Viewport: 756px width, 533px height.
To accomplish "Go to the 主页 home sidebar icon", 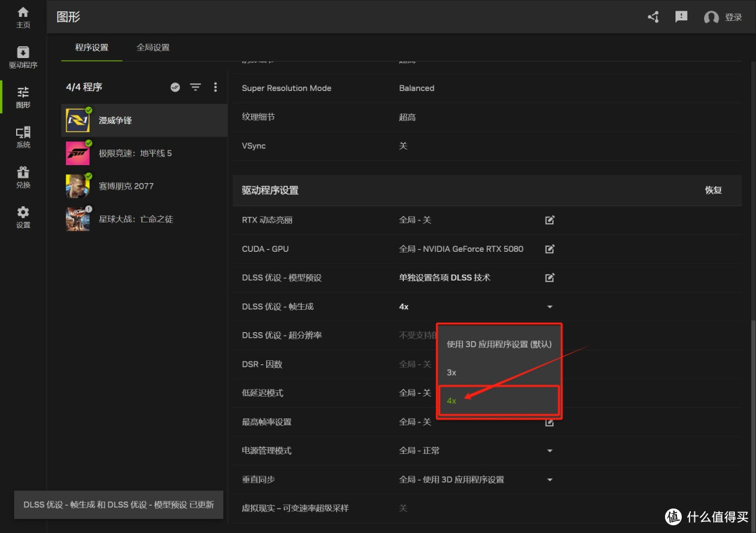I will click(23, 17).
